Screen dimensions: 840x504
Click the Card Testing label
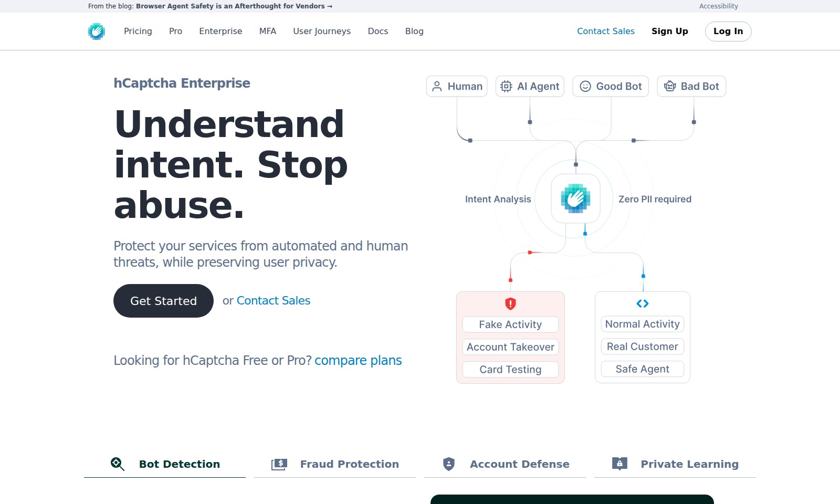click(510, 370)
